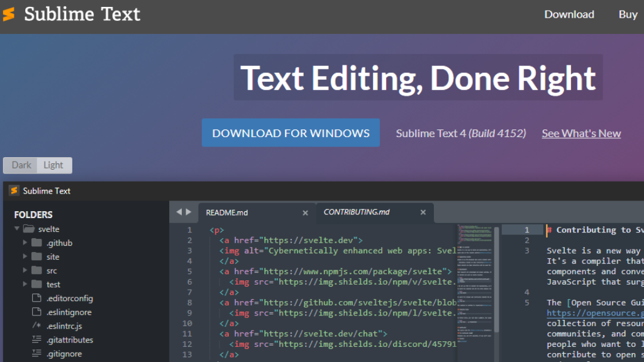Viewport: 644px width, 362px height.
Task: Click the .github folder icon
Action: point(36,243)
